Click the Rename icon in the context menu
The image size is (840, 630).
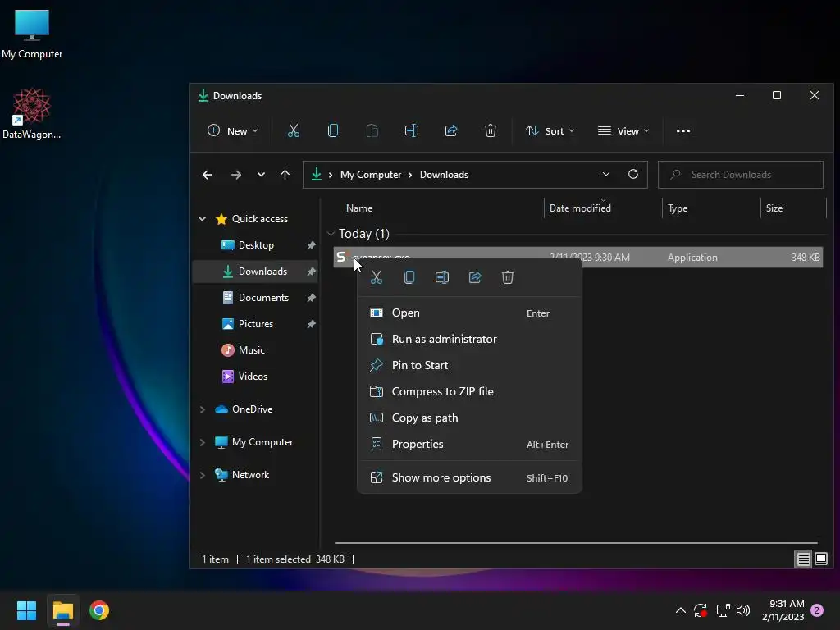coord(442,277)
